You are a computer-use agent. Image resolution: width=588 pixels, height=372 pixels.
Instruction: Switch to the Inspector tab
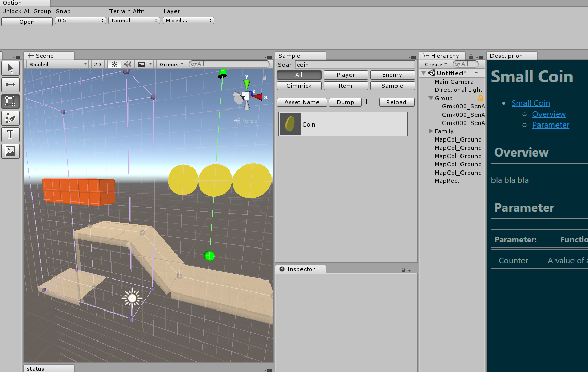300,269
